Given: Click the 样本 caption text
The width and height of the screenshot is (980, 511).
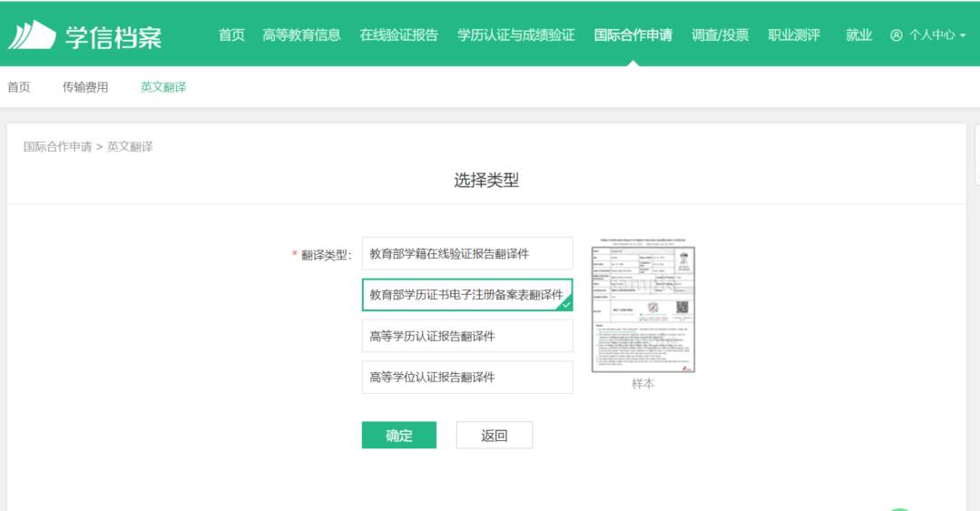Looking at the screenshot, I should pos(643,383).
